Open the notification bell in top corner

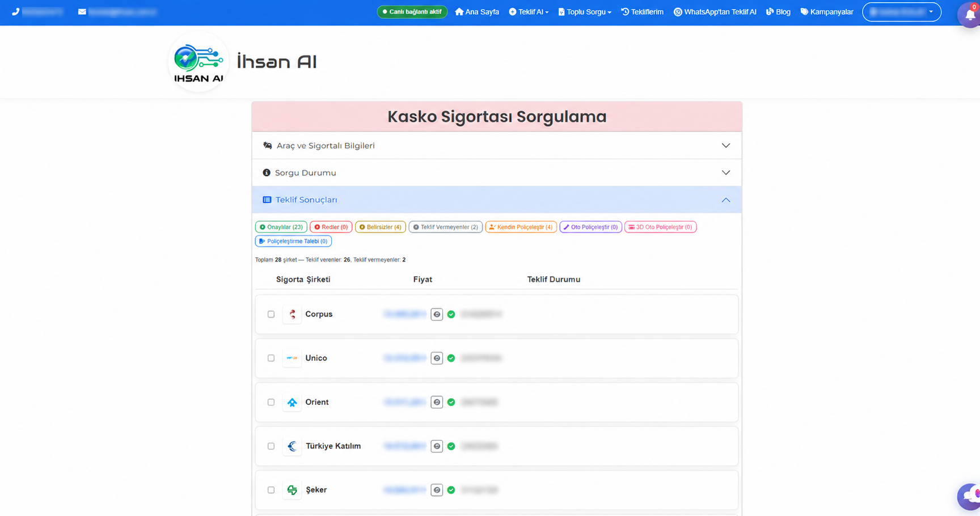pos(970,15)
